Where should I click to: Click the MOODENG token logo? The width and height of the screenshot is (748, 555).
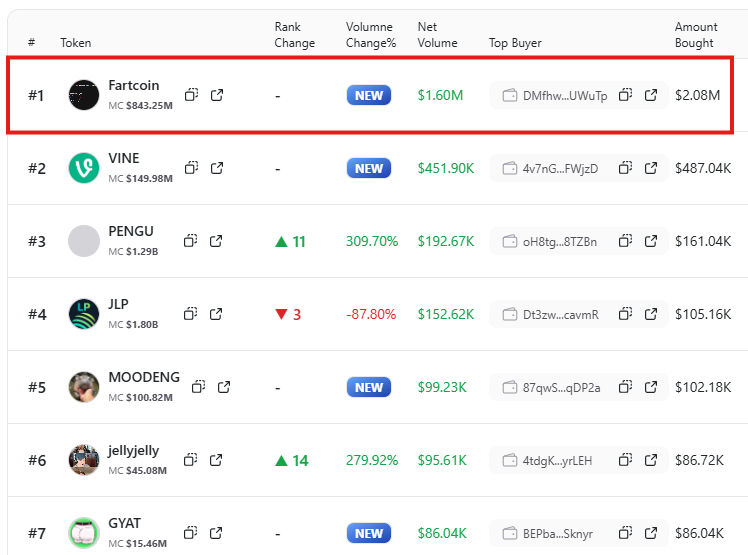[84, 387]
